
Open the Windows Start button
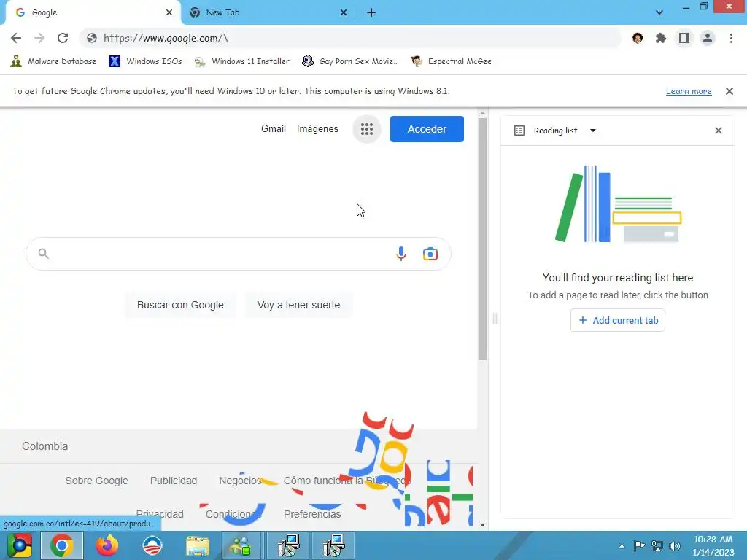pos(19,545)
